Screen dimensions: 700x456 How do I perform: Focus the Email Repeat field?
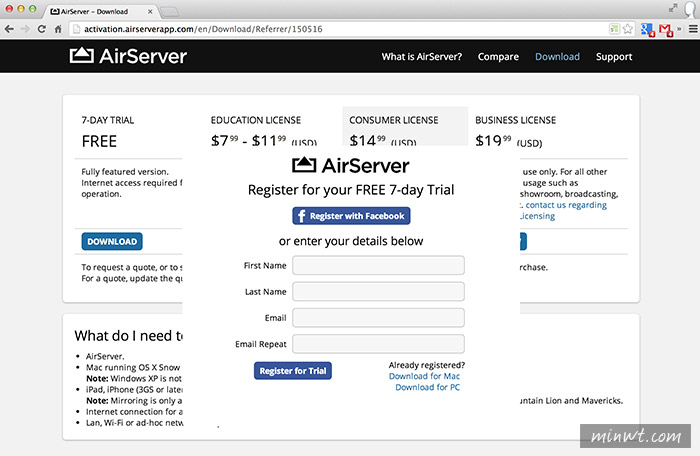[x=378, y=344]
